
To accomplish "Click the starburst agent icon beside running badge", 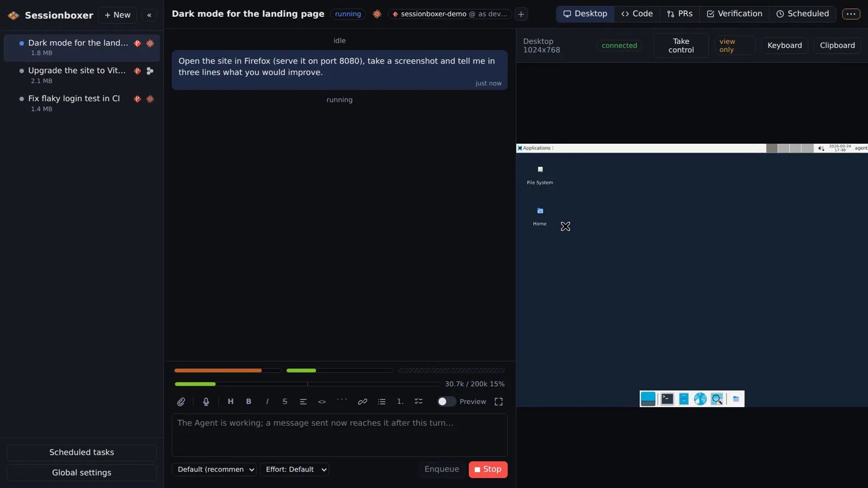I will (x=377, y=14).
